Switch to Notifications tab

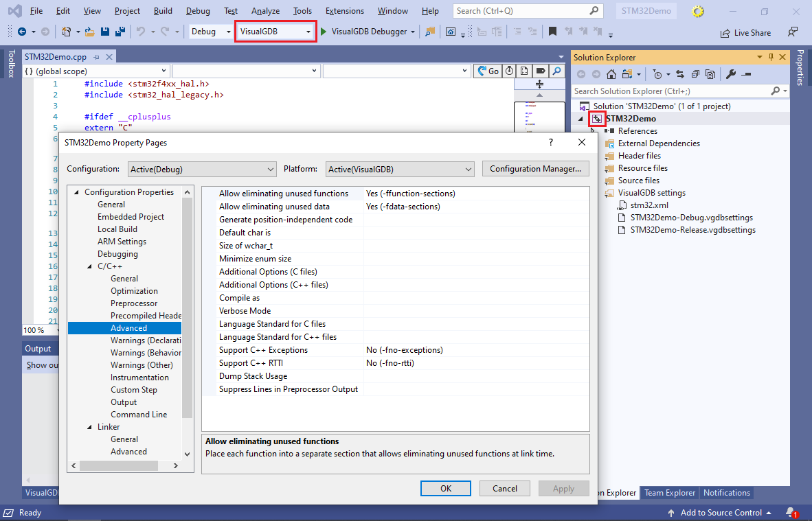[727, 493]
